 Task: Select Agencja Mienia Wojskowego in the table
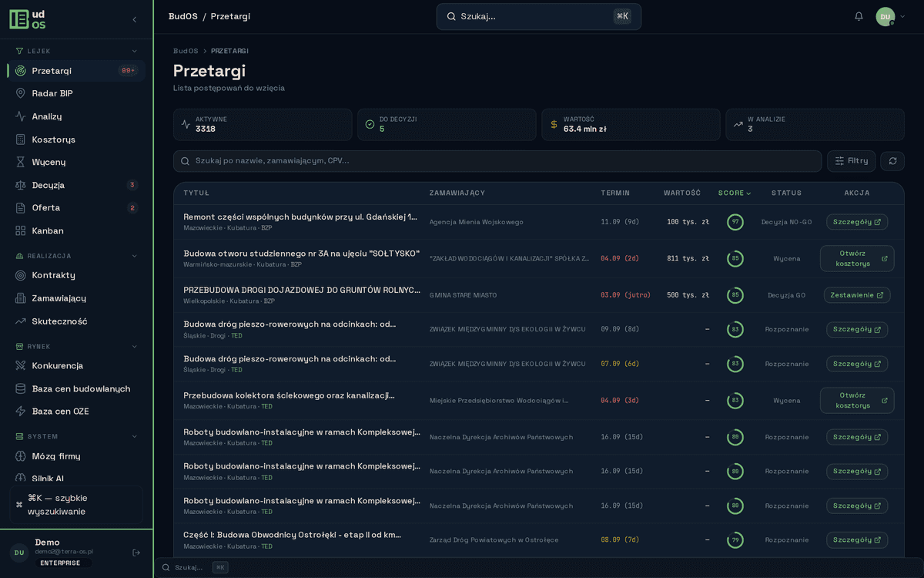476,222
